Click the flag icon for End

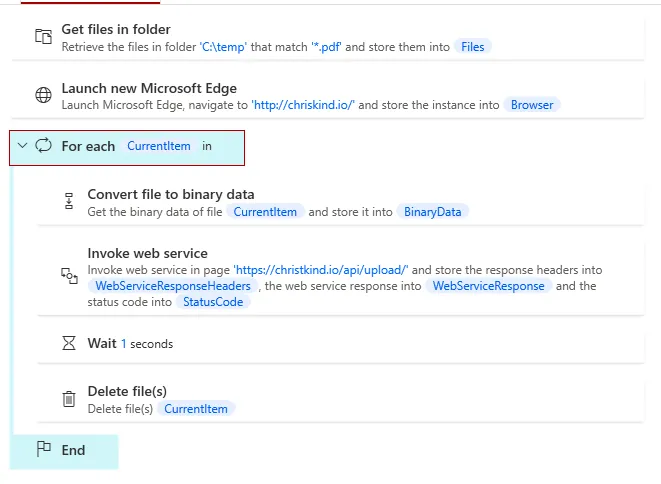[x=43, y=450]
